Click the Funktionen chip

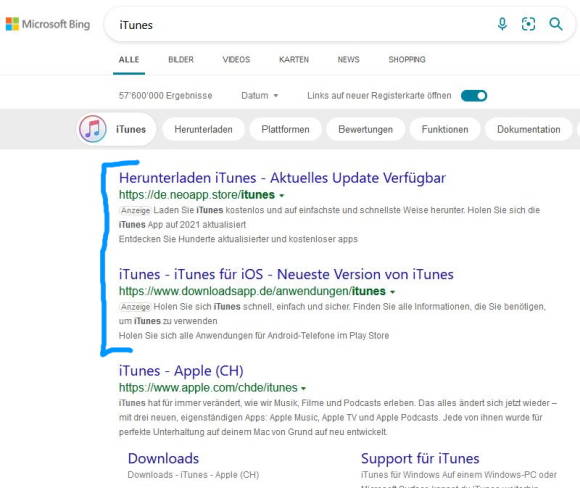click(x=445, y=129)
